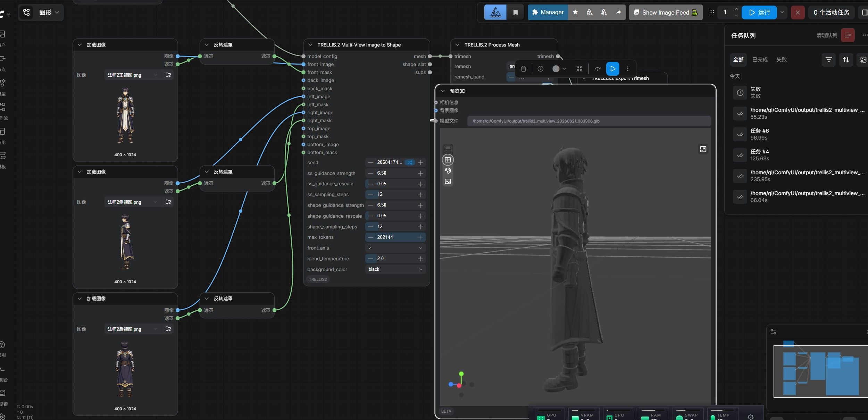Switch to the 已完成 queue tab
This screenshot has width=868, height=420.
pos(760,60)
